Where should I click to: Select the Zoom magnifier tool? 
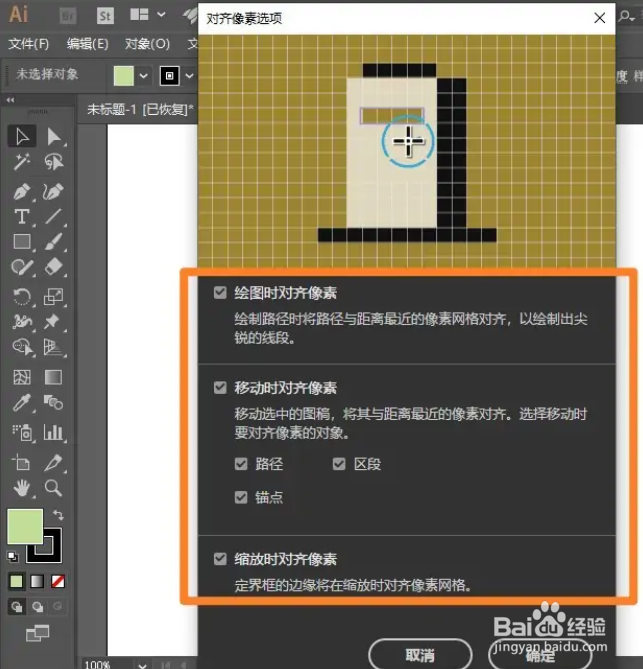pyautogui.click(x=53, y=488)
